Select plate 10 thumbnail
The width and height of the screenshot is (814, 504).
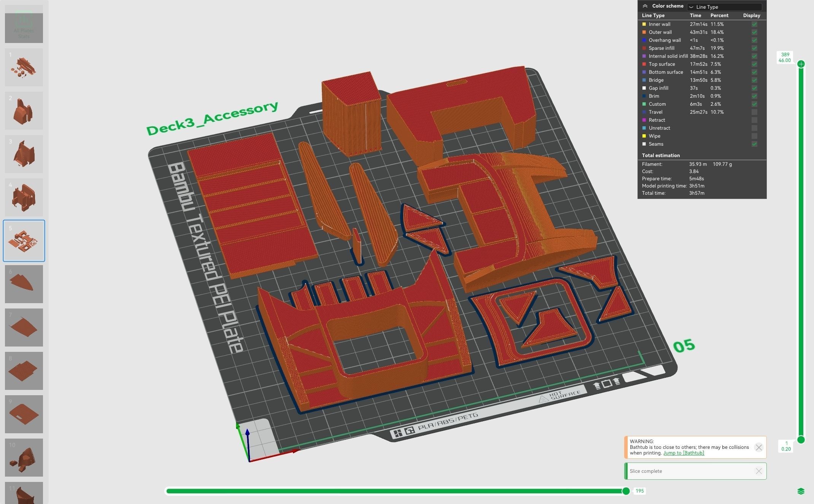pyautogui.click(x=24, y=457)
